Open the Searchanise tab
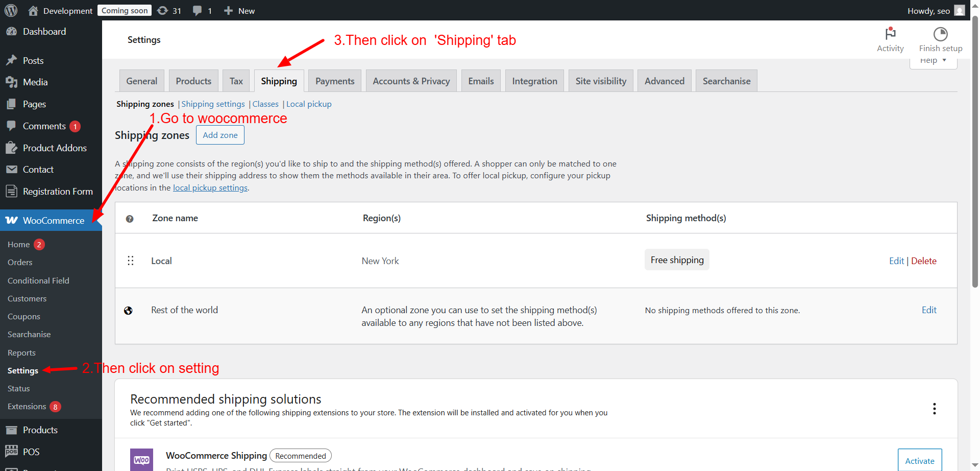The height and width of the screenshot is (471, 980). tap(726, 81)
